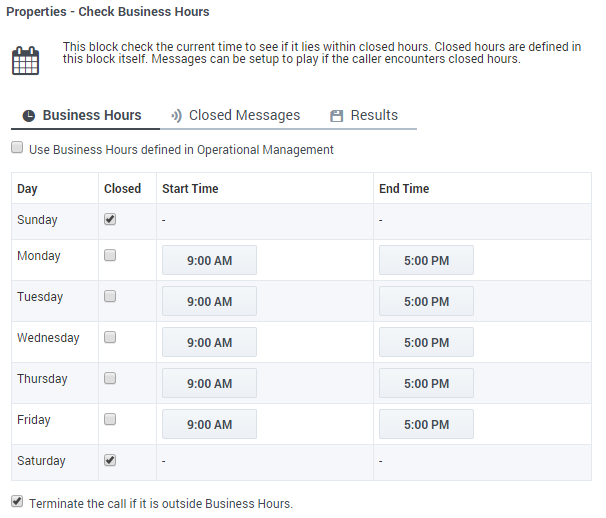Image resolution: width=606 pixels, height=518 pixels.
Task: Mark Friday as closed
Action: pos(110,419)
